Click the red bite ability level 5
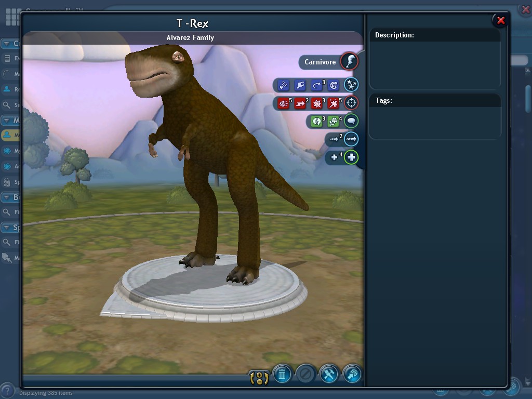Screen dimensions: 532x399 pyautogui.click(x=284, y=103)
